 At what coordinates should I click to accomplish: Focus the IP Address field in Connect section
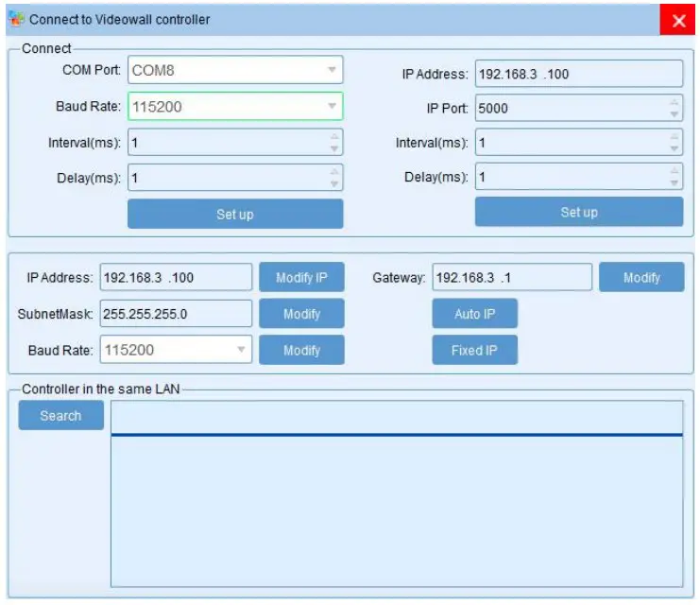578,74
